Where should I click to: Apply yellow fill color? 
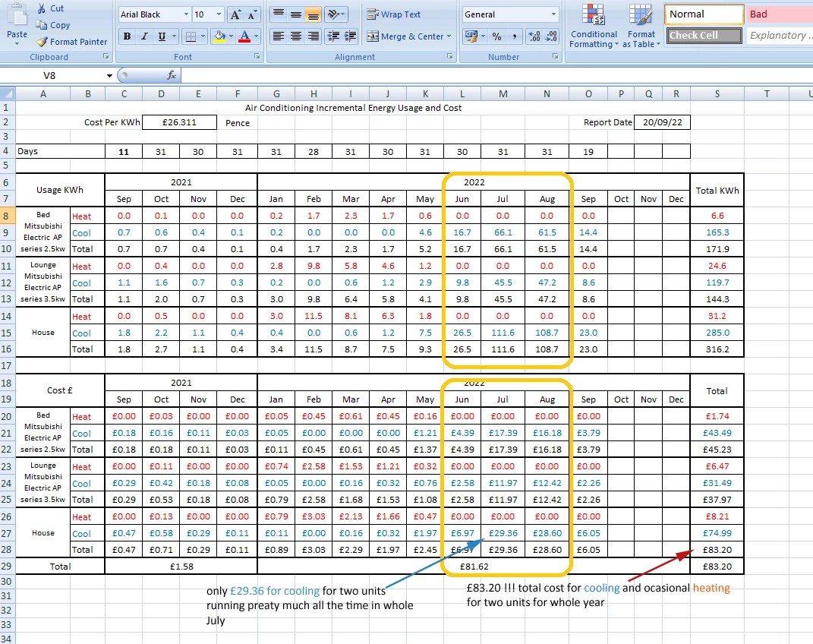pyautogui.click(x=220, y=36)
